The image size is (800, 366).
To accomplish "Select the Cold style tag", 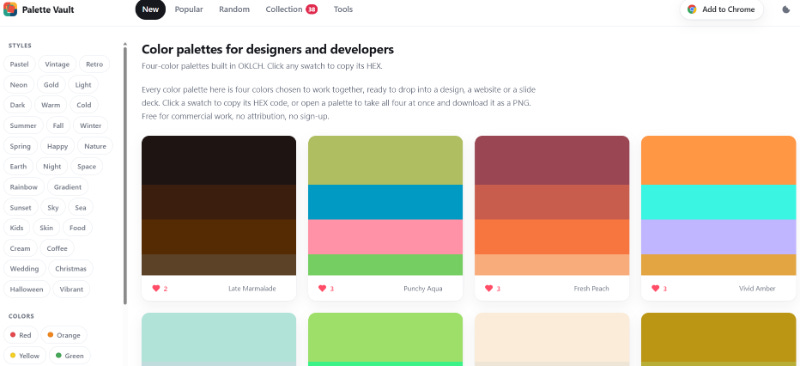I will click(x=84, y=105).
